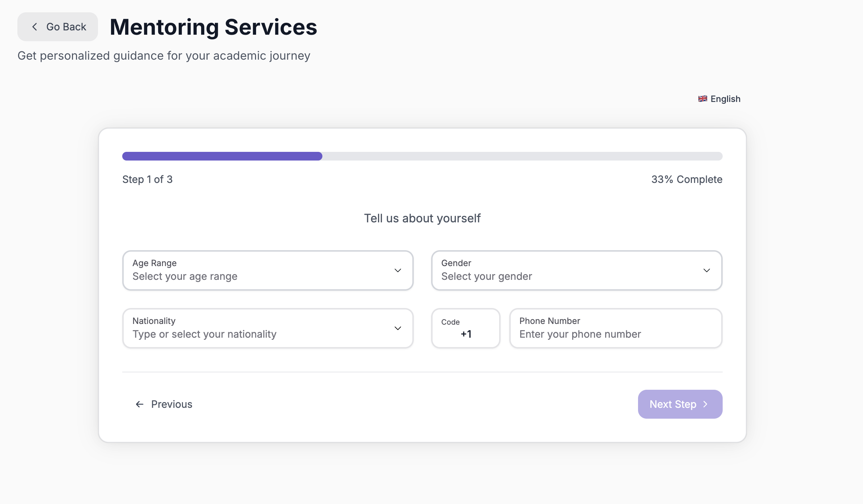
Task: Expand the Nationality combo box
Action: [268, 328]
